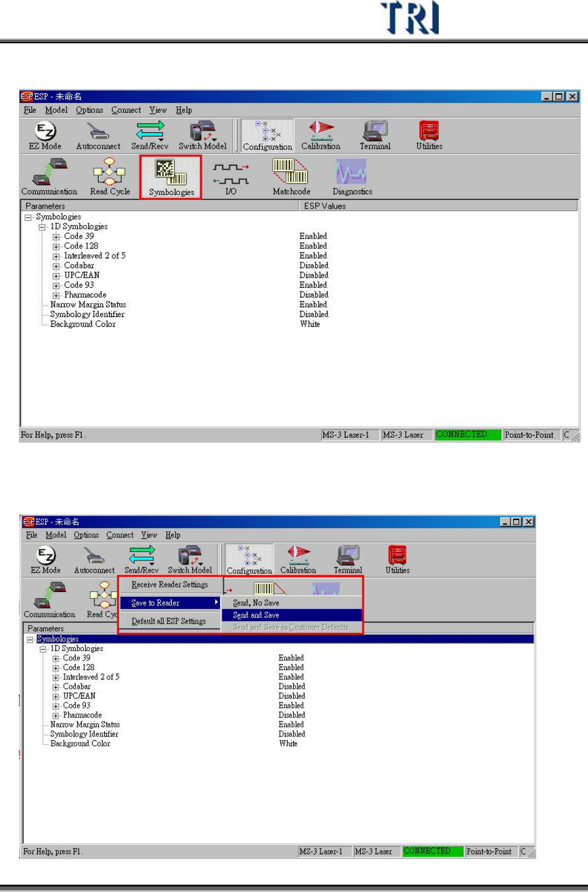This screenshot has width=588, height=892.
Task: Click Switch Model icon in upper window
Action: coord(202,135)
